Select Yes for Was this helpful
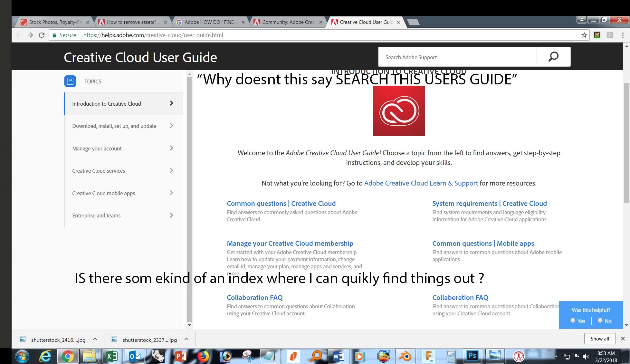630x364 pixels. tap(573, 321)
